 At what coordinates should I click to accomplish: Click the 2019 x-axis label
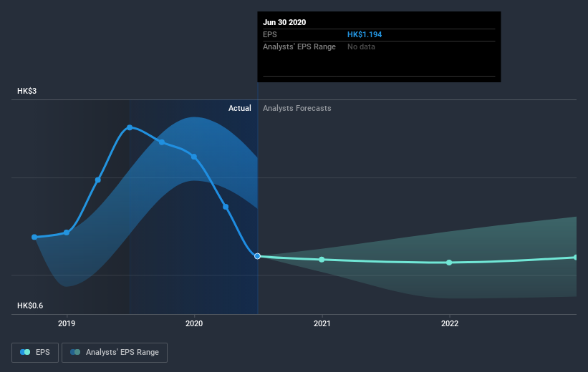pyautogui.click(x=67, y=323)
